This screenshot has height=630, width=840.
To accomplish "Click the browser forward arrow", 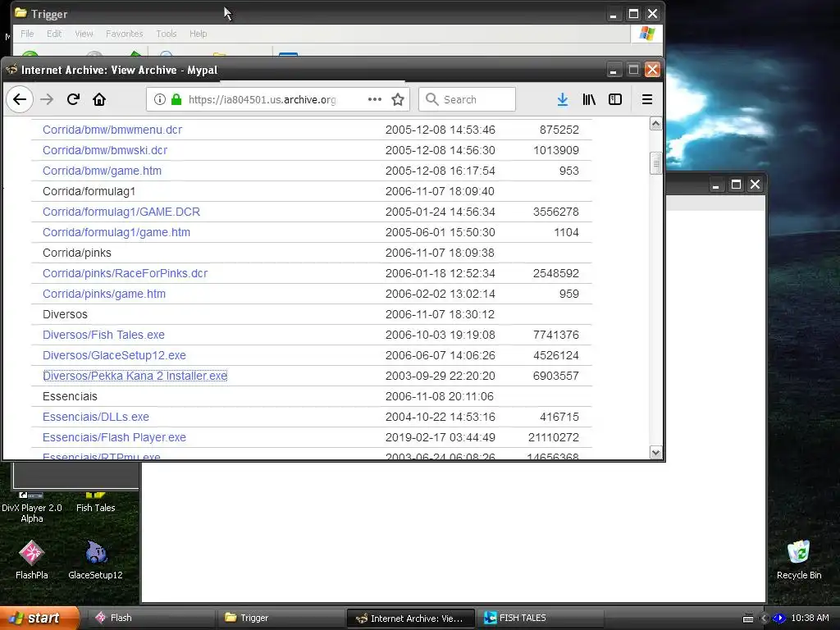I will [x=47, y=99].
